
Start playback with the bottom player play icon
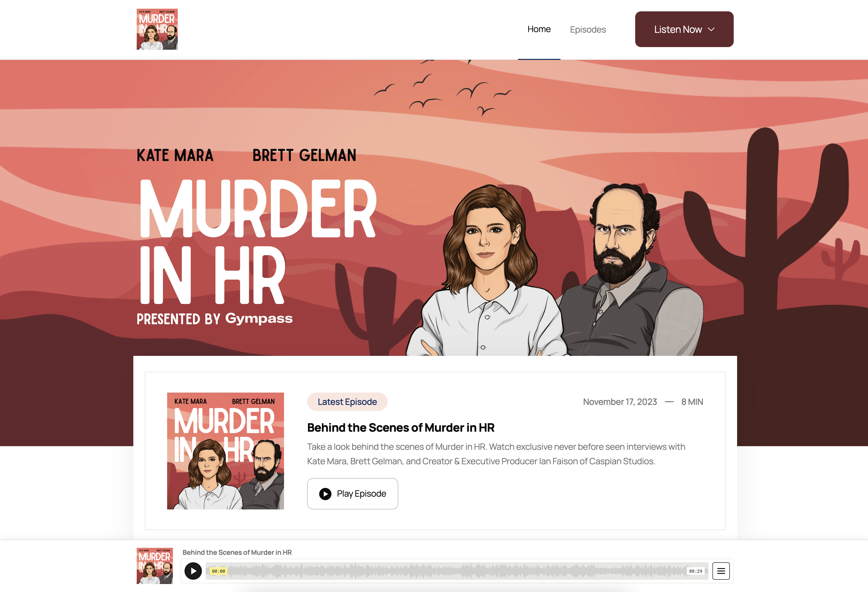(193, 571)
